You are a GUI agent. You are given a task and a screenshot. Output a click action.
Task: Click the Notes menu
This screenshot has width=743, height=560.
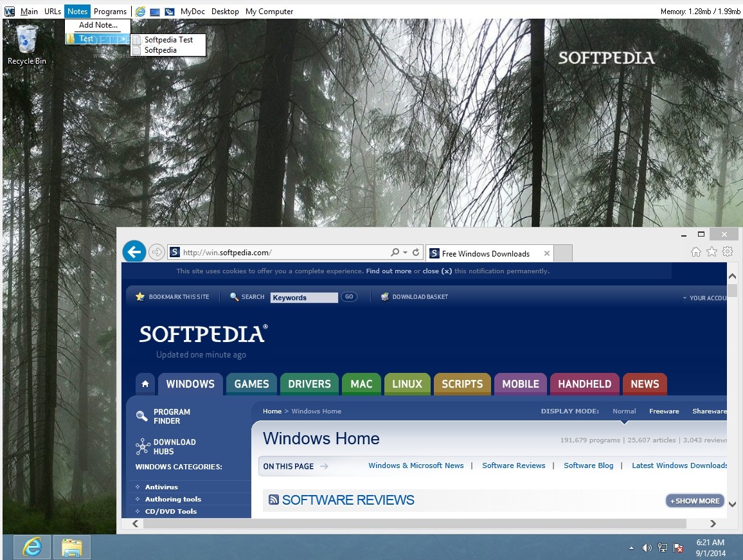click(77, 12)
